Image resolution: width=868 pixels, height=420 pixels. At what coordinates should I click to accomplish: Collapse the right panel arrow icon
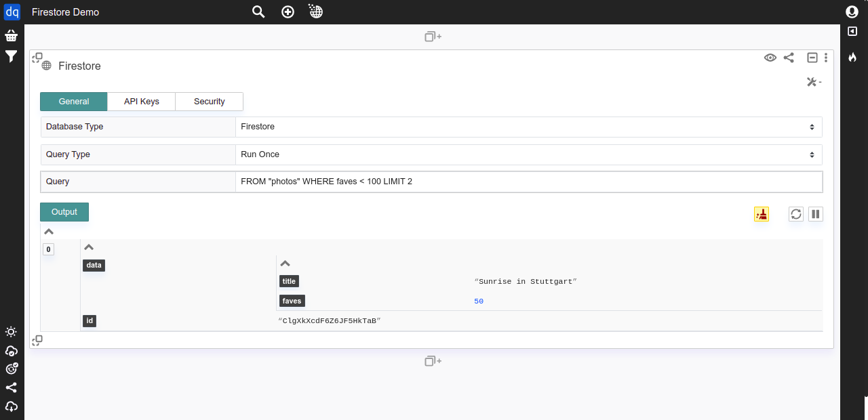852,31
